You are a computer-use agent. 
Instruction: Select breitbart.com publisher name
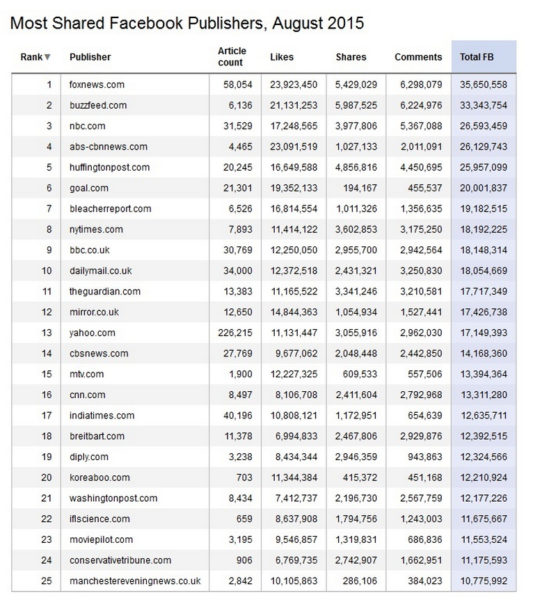click(97, 436)
